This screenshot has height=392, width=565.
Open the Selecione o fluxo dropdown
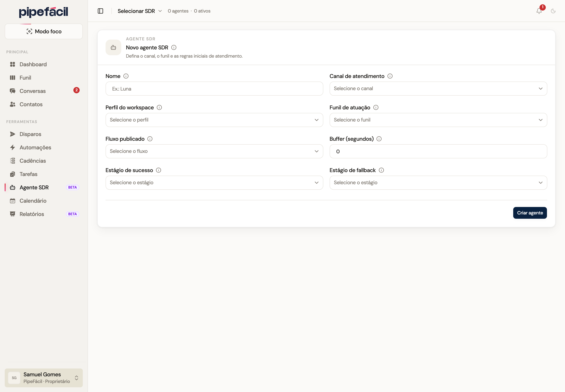coord(214,151)
